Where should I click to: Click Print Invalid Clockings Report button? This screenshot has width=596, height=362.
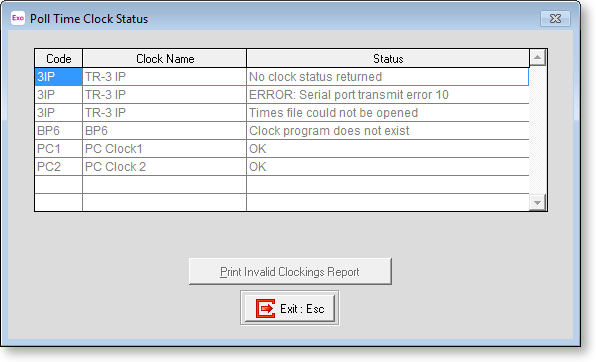click(290, 272)
